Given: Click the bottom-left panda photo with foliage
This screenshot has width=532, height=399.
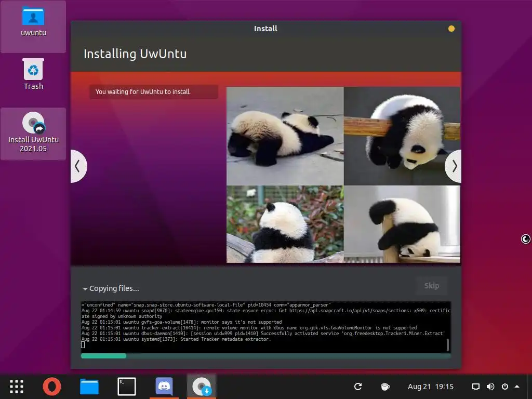Looking at the screenshot, I should tap(285, 224).
